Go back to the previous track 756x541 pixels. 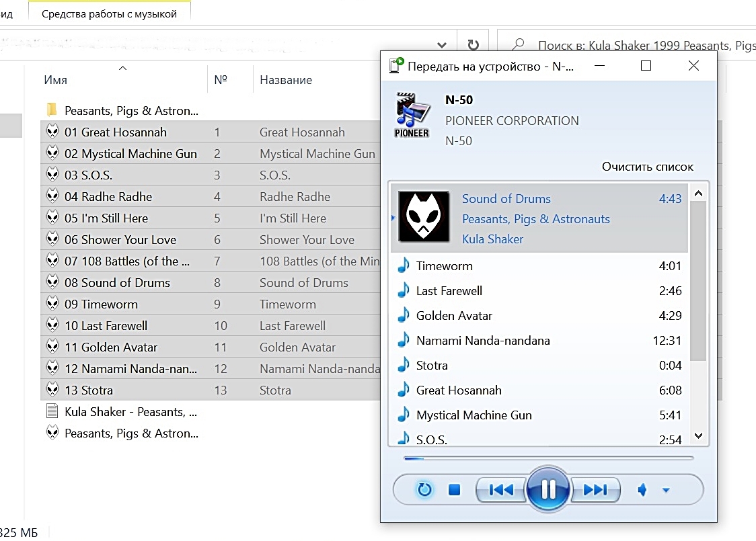[x=501, y=490]
